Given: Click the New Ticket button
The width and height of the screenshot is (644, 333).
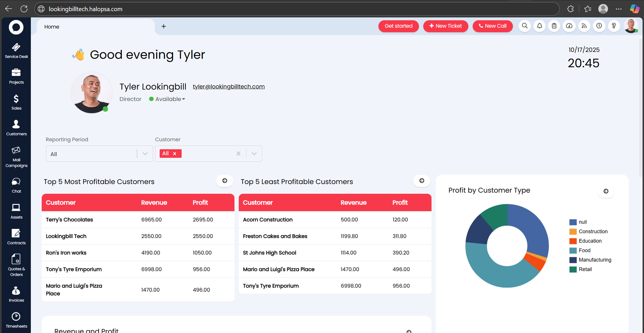Looking at the screenshot, I should pyautogui.click(x=445, y=26).
